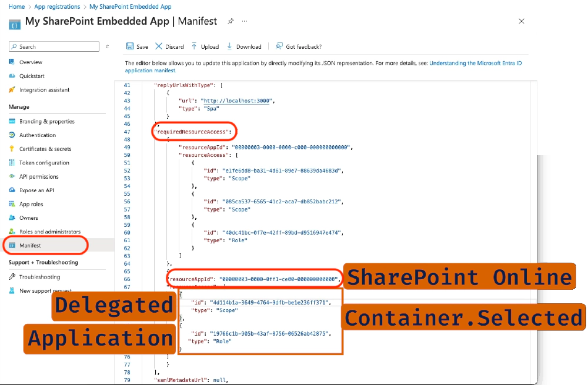Image resolution: width=588 pixels, height=385 pixels.
Task: Click the 00000003-0000-0ff1-ce00 resourceAppId value
Action: (x=280, y=279)
